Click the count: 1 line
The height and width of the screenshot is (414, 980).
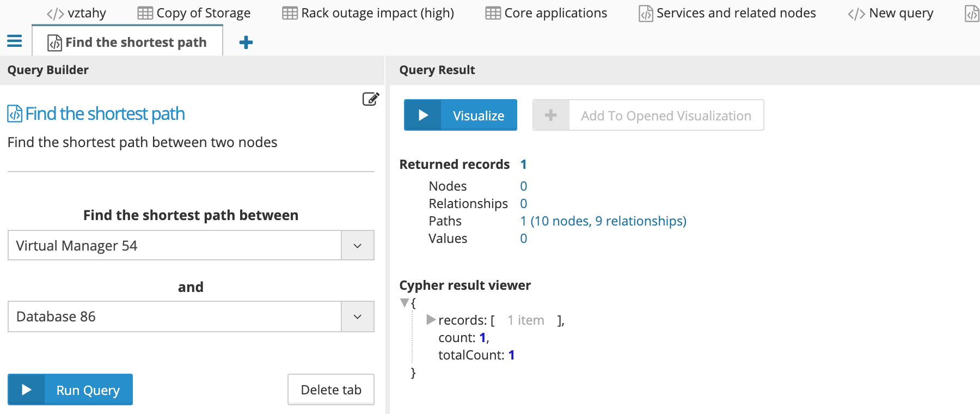[464, 338]
